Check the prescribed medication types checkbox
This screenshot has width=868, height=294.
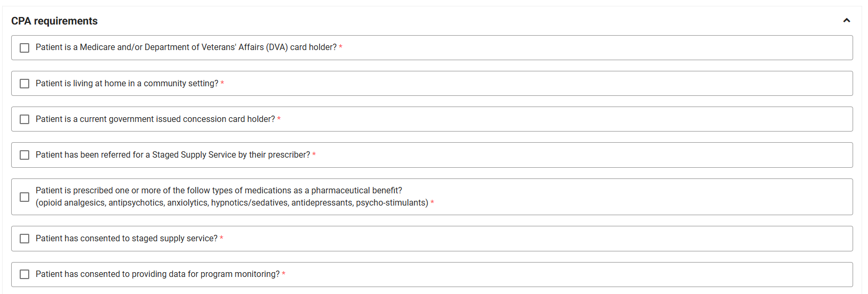24,197
